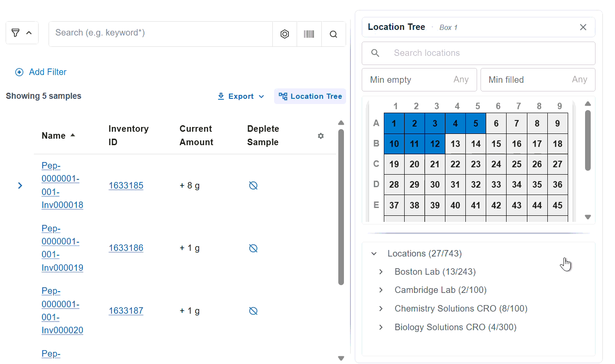The height and width of the screenshot is (364, 615).
Task: Expand Biology Solutions CRO node
Action: pyautogui.click(x=381, y=327)
